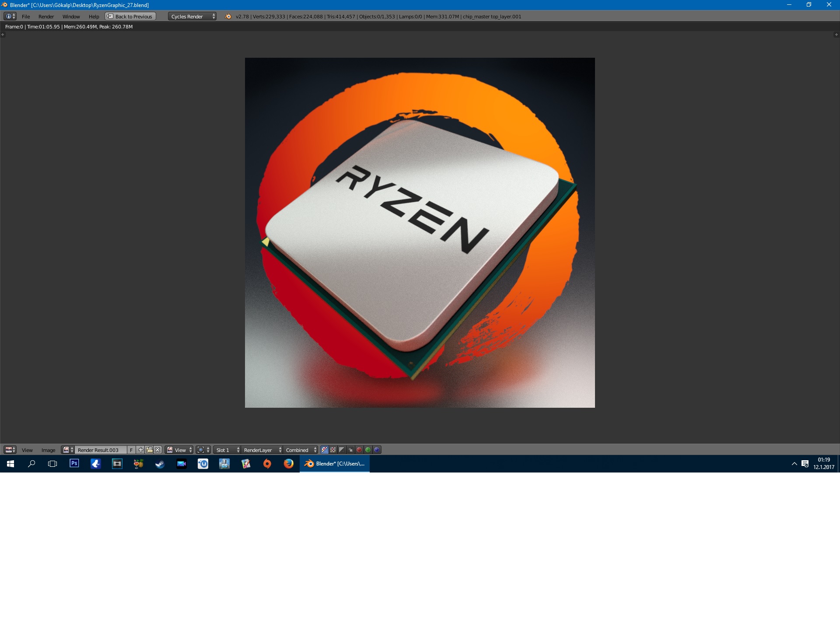Open the File menu
This screenshot has height=630, width=840.
pos(26,17)
